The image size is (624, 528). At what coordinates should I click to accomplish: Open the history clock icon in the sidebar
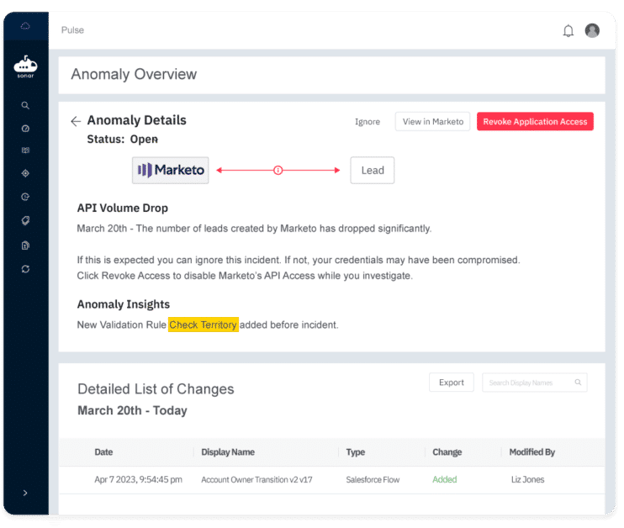25,197
